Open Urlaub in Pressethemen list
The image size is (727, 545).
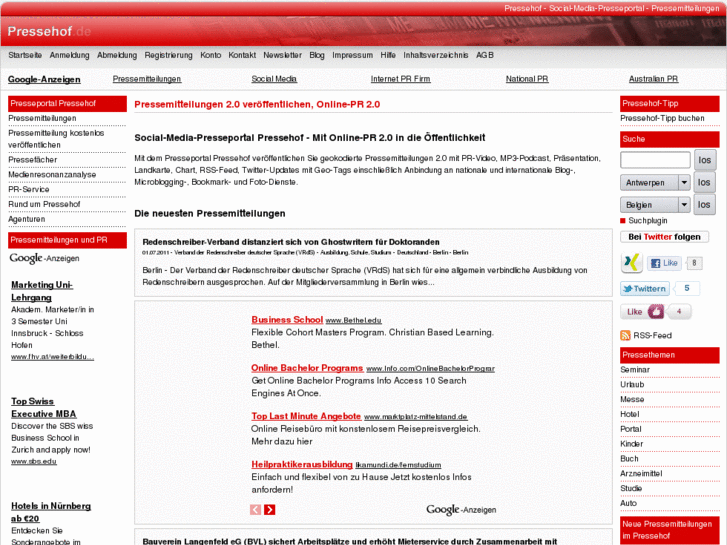coord(632,385)
